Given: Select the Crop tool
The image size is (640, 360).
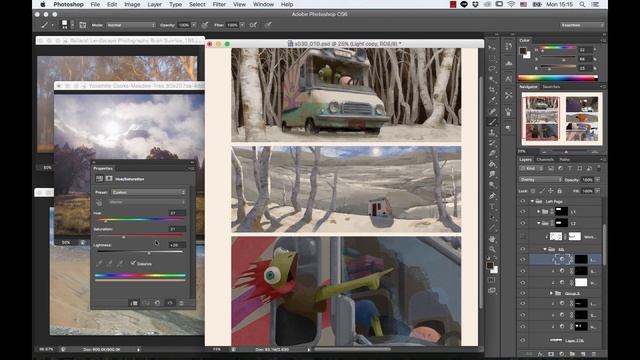Looking at the screenshot, I should tap(492, 90).
